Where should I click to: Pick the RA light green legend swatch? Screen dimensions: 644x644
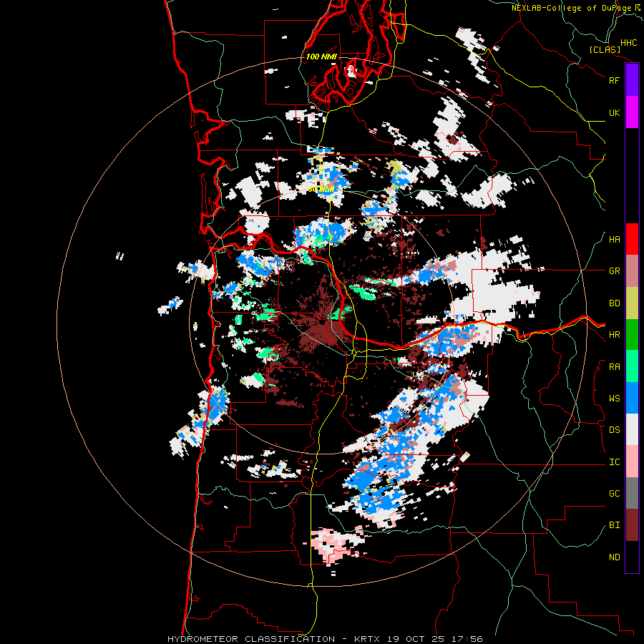tap(632, 366)
